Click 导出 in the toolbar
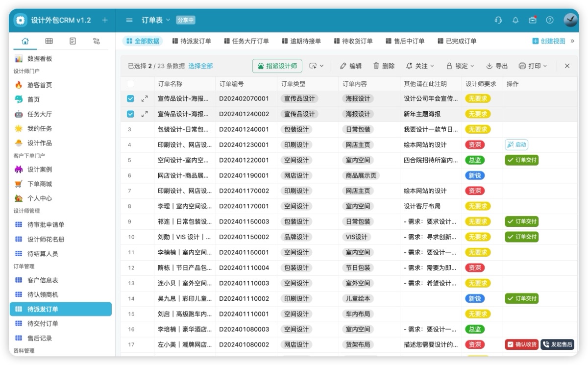Image resolution: width=588 pixels, height=365 pixels. (497, 66)
